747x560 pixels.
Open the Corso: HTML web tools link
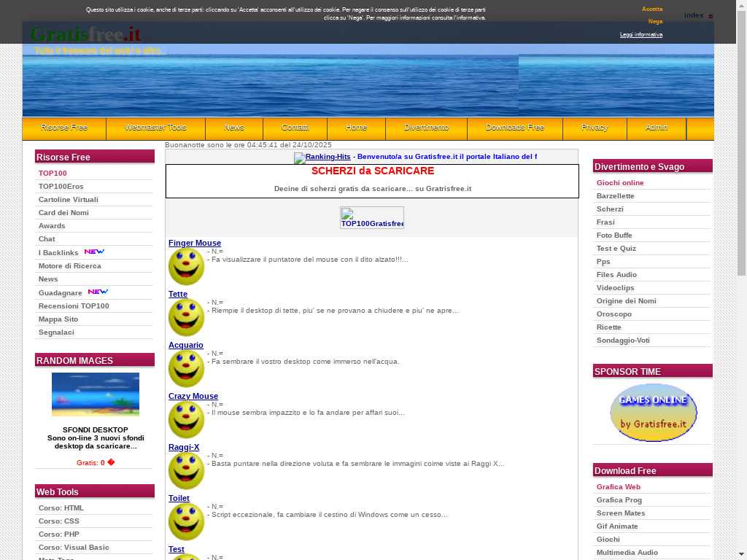click(61, 508)
